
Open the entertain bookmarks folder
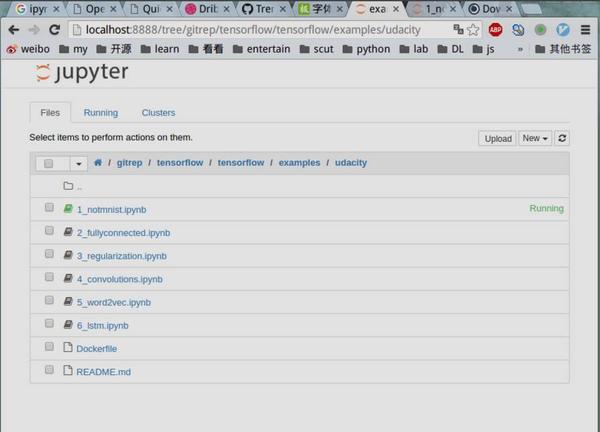tap(261, 49)
